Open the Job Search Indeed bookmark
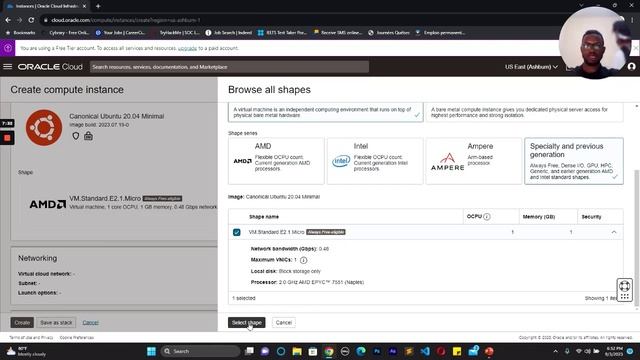The image size is (640, 360). click(x=229, y=33)
